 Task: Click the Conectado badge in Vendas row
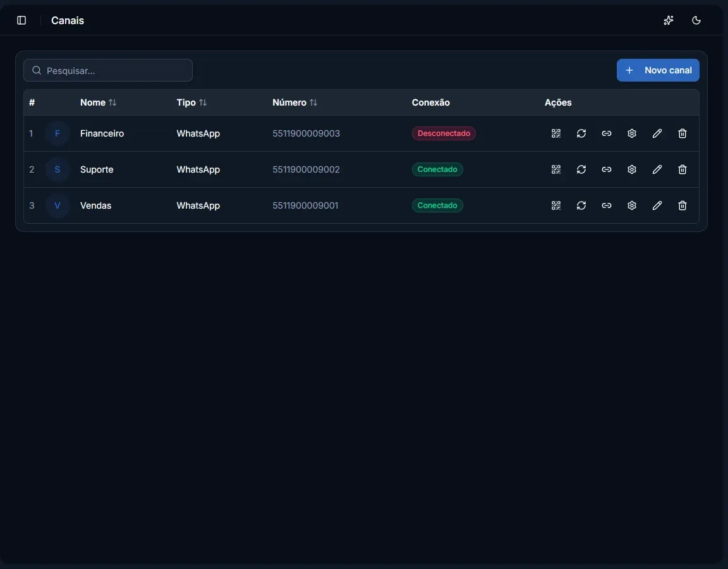pos(437,205)
